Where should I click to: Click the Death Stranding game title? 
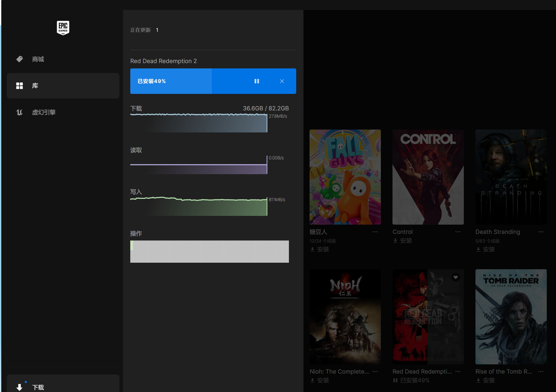click(498, 232)
